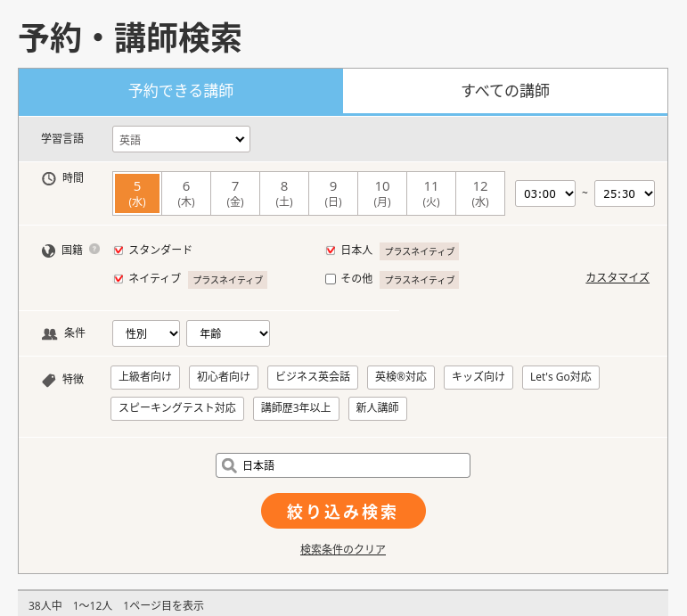Uncheck the スタンダード checkbox
The width and height of the screenshot is (687, 616).
pos(119,251)
